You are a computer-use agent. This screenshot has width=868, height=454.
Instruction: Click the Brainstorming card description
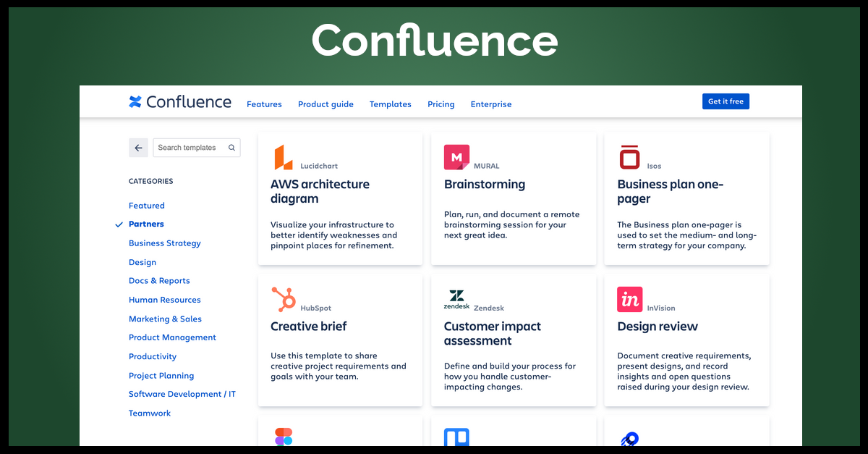tap(512, 224)
